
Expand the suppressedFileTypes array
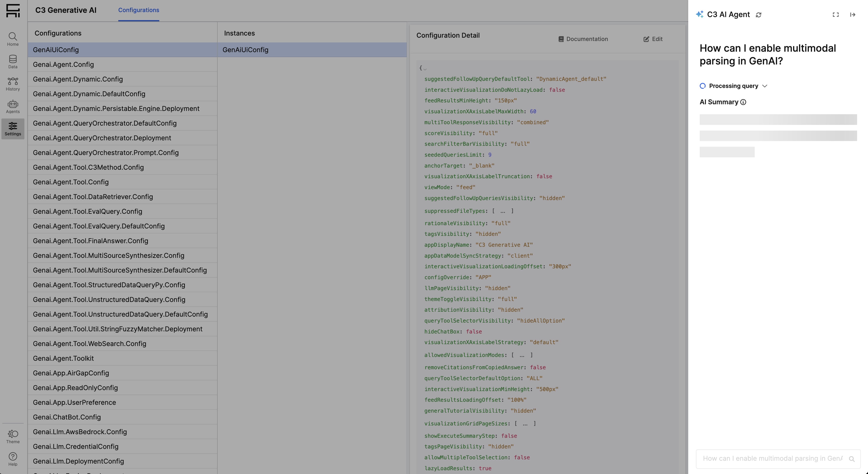coord(503,211)
